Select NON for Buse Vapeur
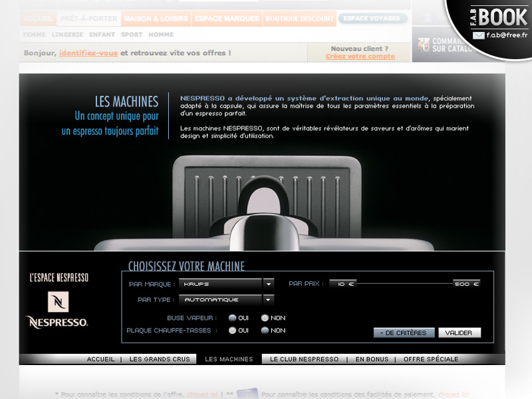This screenshot has height=399, width=532. coord(265,318)
